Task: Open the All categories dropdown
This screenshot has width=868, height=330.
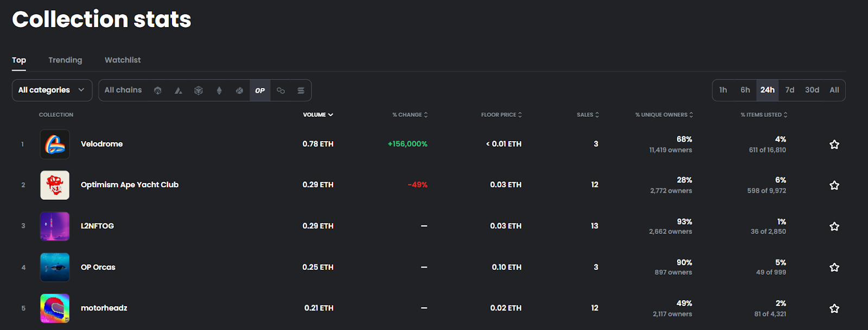Action: click(x=52, y=90)
